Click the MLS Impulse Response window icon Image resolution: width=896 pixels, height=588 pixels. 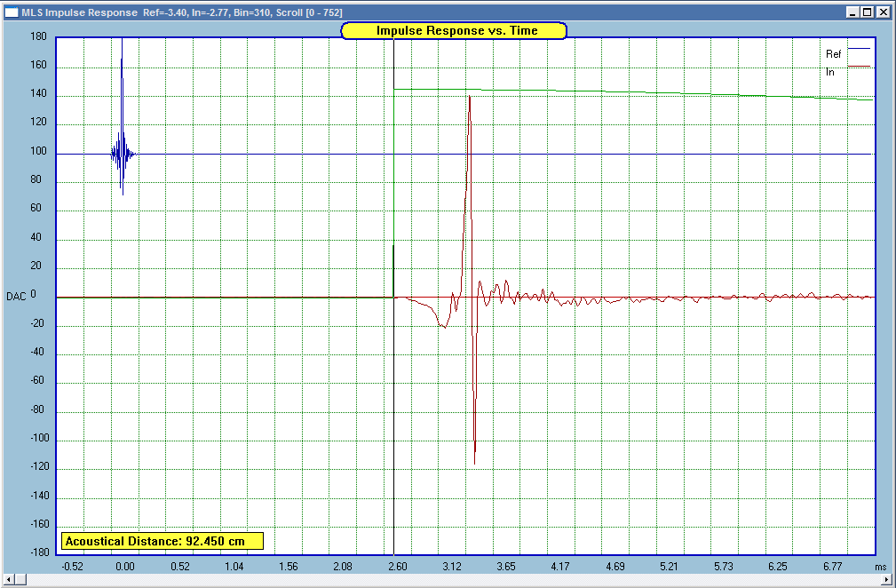[x=12, y=12]
